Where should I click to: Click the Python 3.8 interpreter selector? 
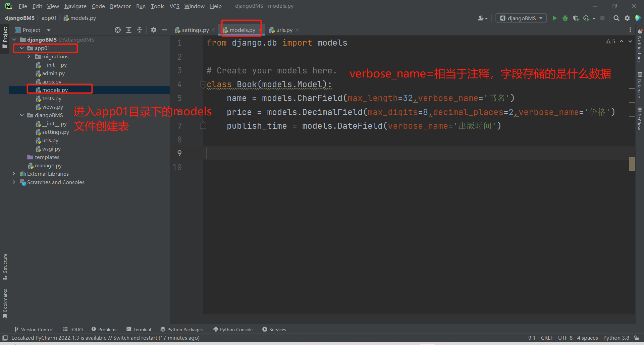point(616,338)
